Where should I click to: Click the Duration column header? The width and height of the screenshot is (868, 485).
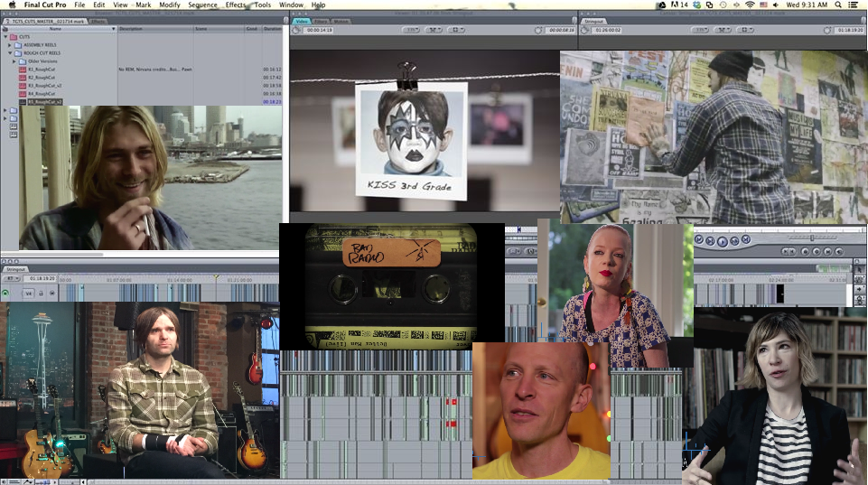tap(272, 29)
